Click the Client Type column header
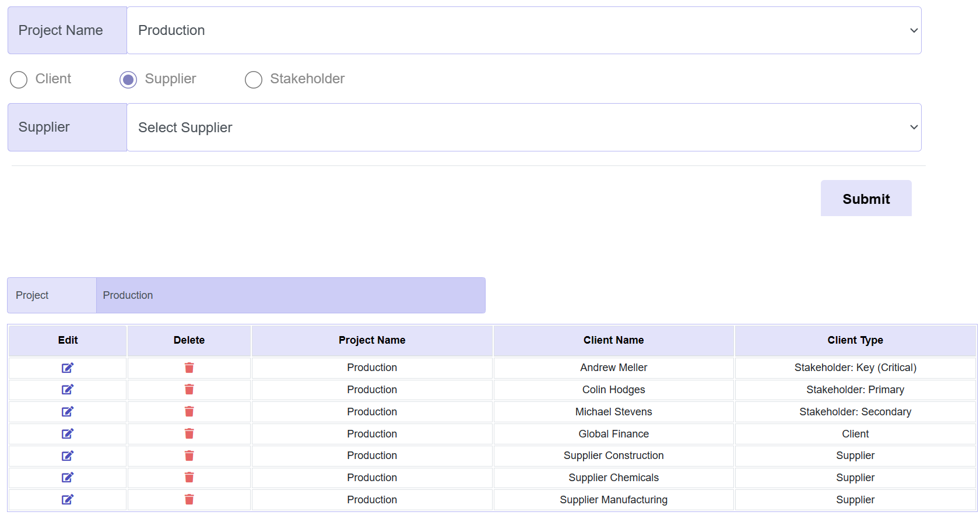980x519 pixels. click(855, 340)
